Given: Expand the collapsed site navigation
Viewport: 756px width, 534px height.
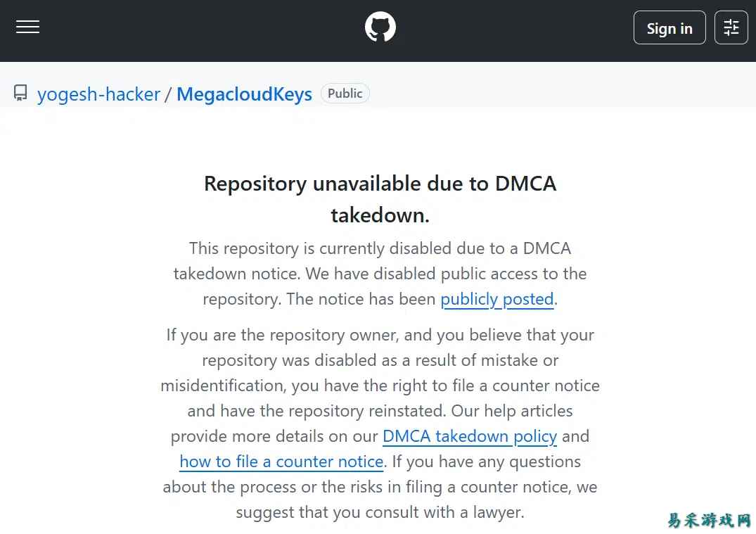Looking at the screenshot, I should (x=27, y=27).
